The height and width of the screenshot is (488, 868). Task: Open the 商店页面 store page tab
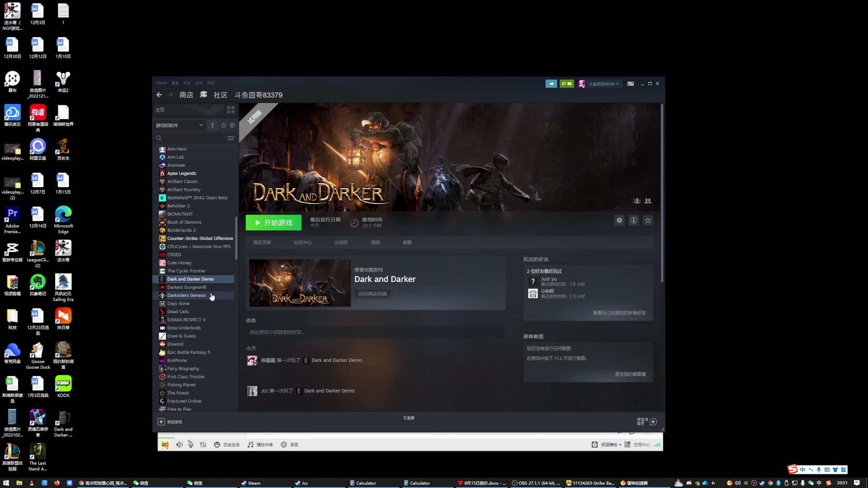click(262, 242)
